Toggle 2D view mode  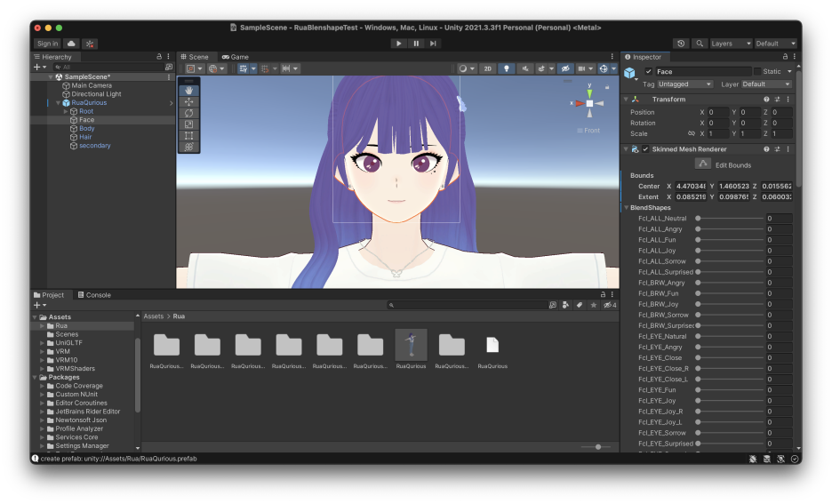pos(487,68)
